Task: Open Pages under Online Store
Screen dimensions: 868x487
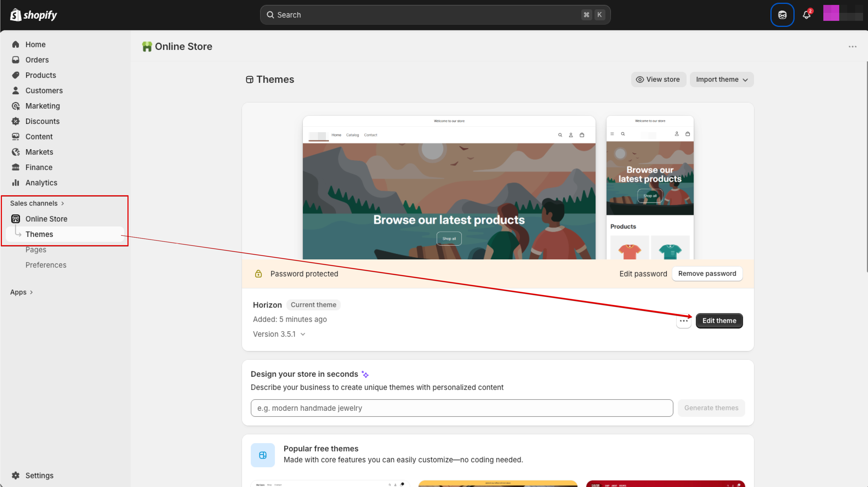Action: coord(36,250)
